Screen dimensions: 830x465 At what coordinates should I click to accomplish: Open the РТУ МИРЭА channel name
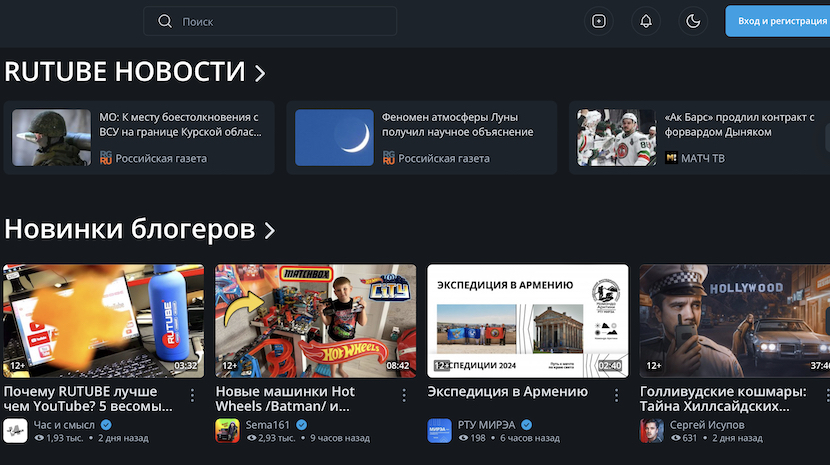(486, 425)
